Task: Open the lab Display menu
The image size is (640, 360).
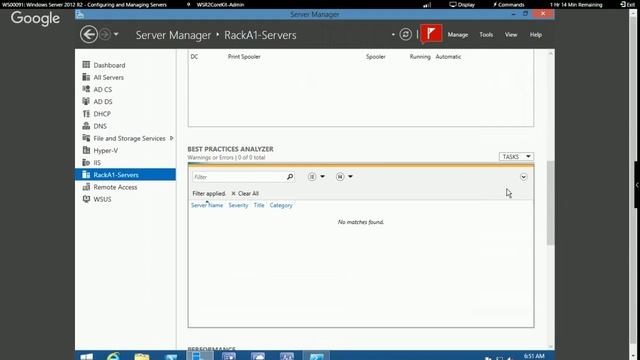Action: coord(462,4)
